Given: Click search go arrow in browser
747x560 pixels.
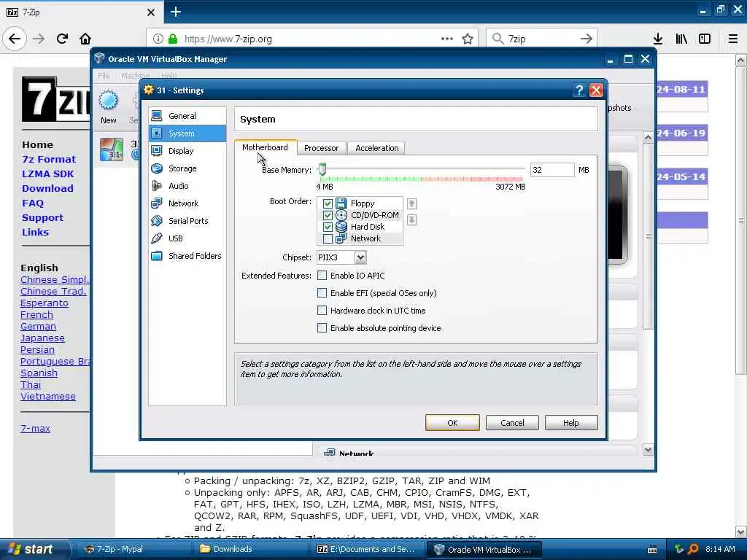Looking at the screenshot, I should [x=587, y=39].
